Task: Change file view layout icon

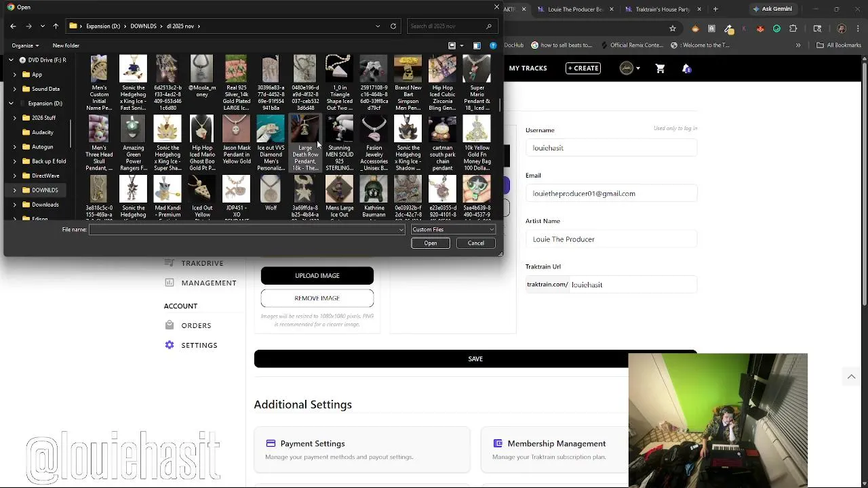Action: [452, 45]
